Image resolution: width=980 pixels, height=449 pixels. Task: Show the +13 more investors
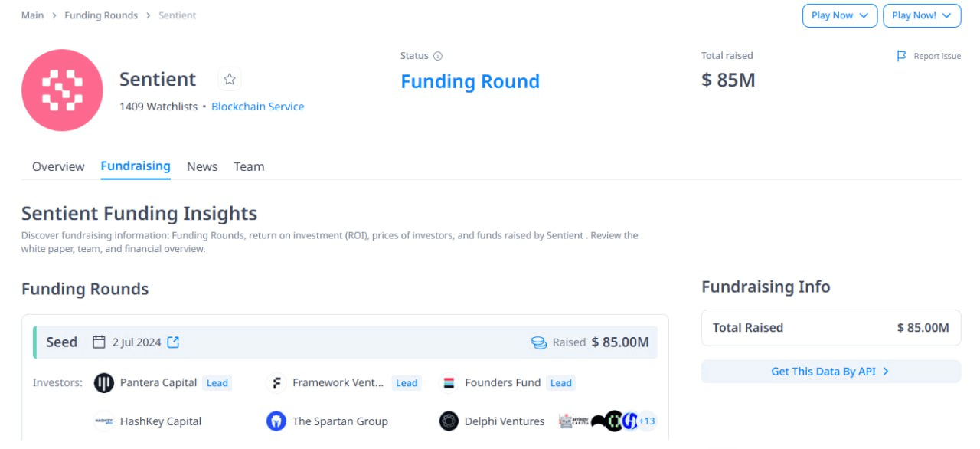[647, 421]
